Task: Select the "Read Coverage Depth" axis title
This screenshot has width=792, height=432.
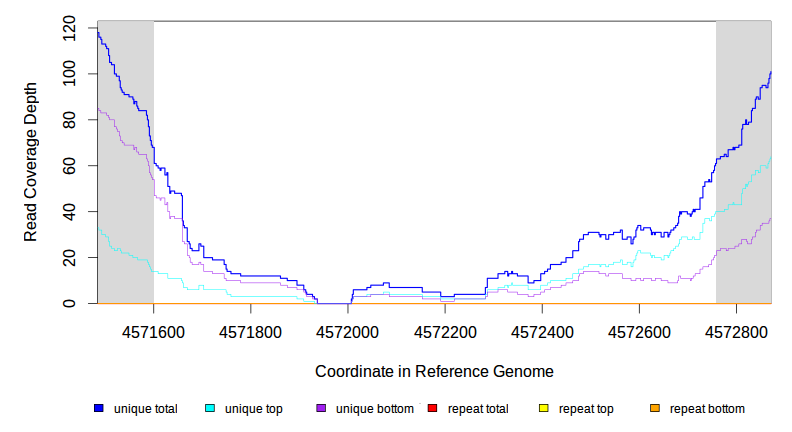Action: (31, 162)
